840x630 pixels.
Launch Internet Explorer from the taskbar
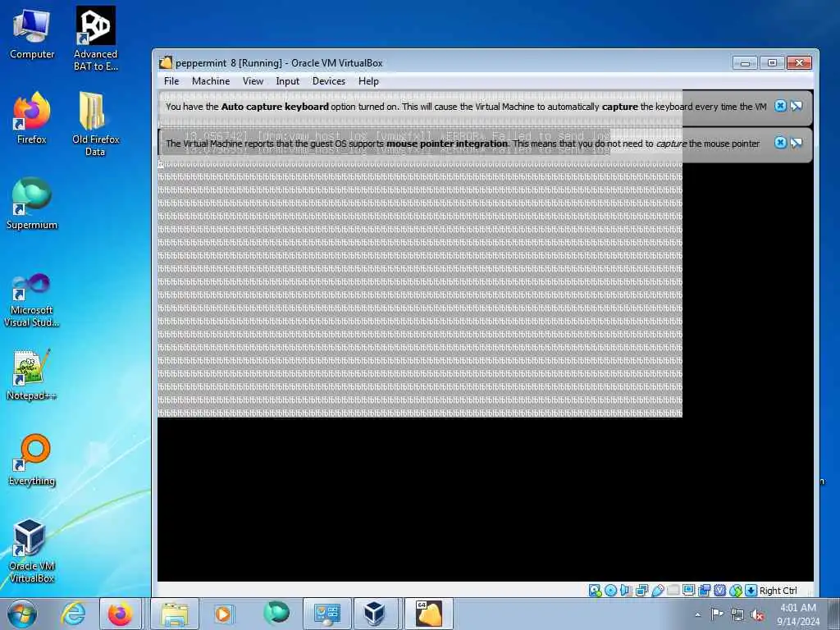[x=73, y=614]
